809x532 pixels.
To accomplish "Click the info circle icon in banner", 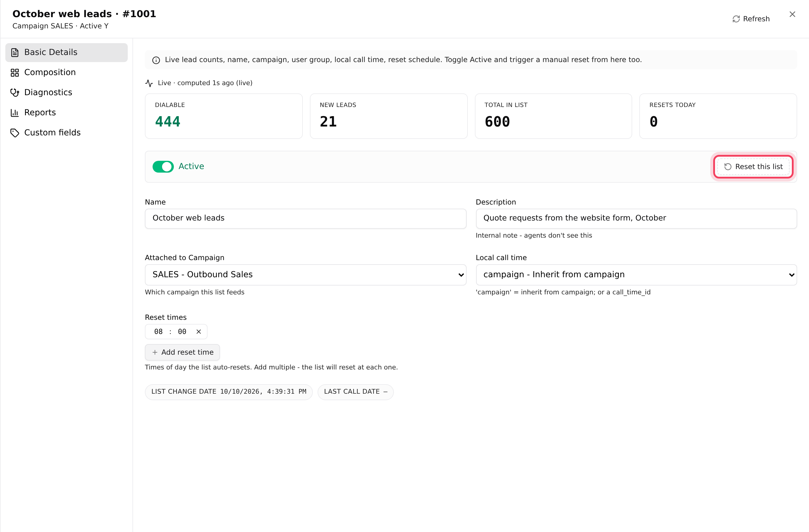I will 156,60.
